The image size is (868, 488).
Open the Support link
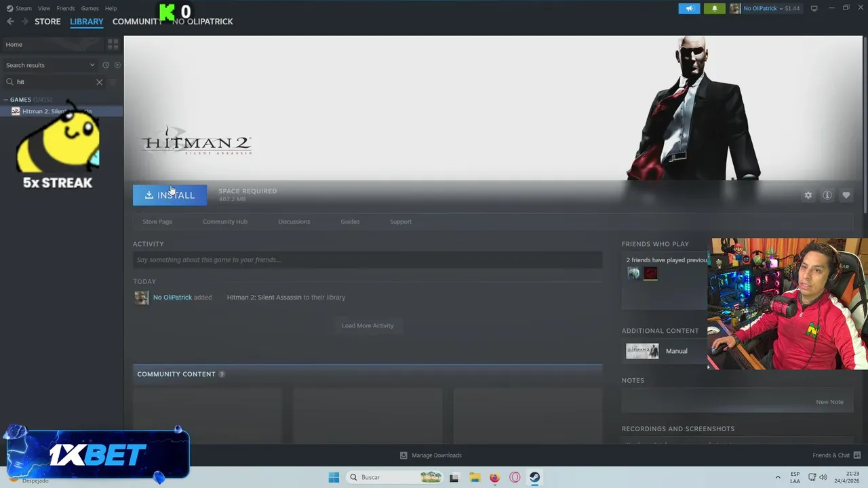click(401, 222)
